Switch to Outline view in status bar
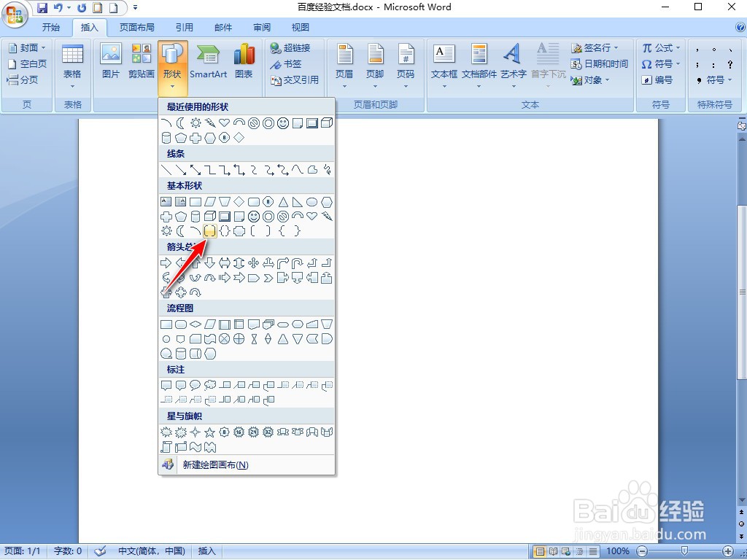 (580, 551)
